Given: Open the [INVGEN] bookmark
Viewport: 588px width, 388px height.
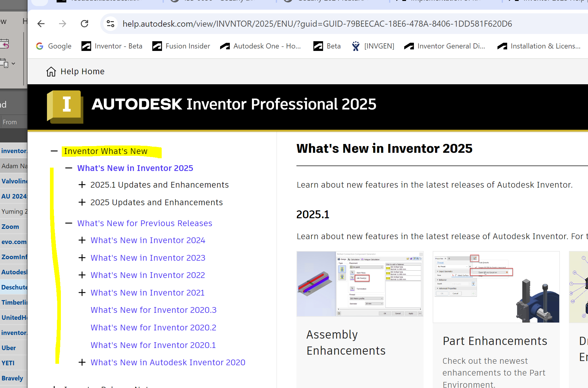Looking at the screenshot, I should pos(373,46).
